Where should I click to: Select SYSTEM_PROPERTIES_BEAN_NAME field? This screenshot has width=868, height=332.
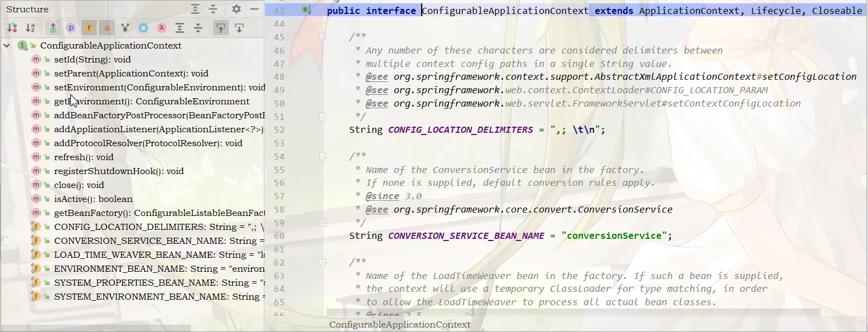tap(159, 282)
